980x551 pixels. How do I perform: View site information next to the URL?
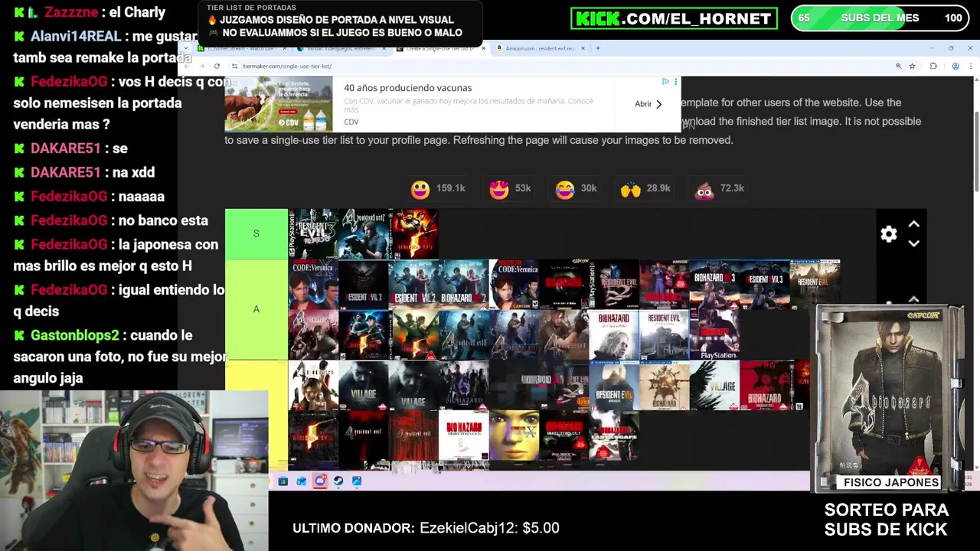click(x=234, y=66)
